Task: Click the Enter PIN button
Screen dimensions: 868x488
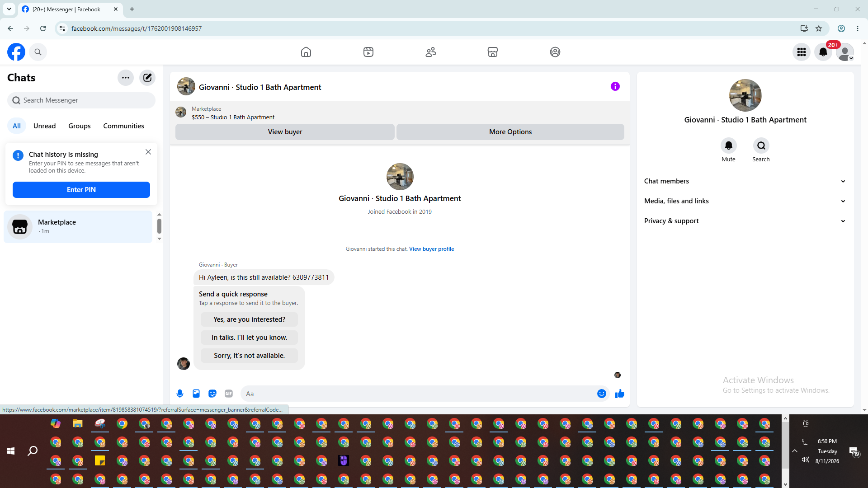Action: (81, 190)
